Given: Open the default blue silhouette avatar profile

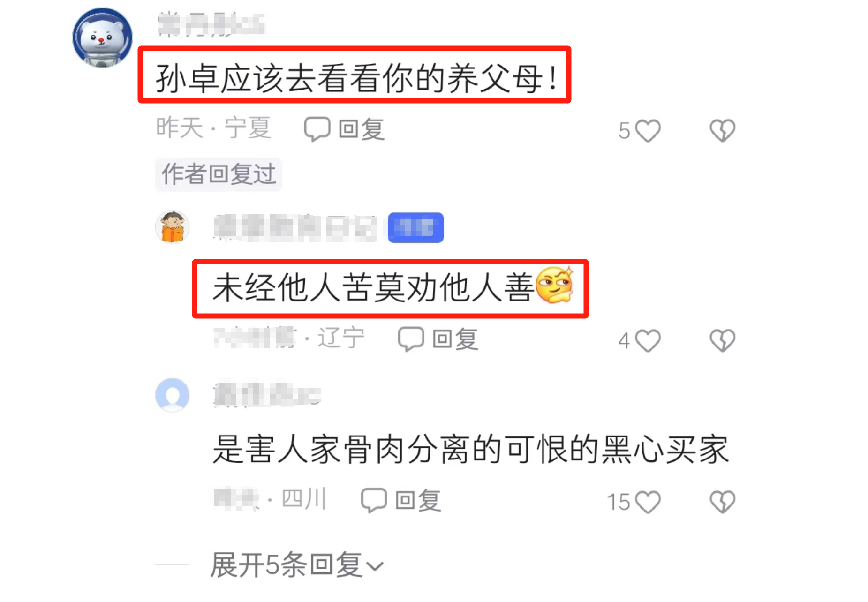Looking at the screenshot, I should coord(172,395).
